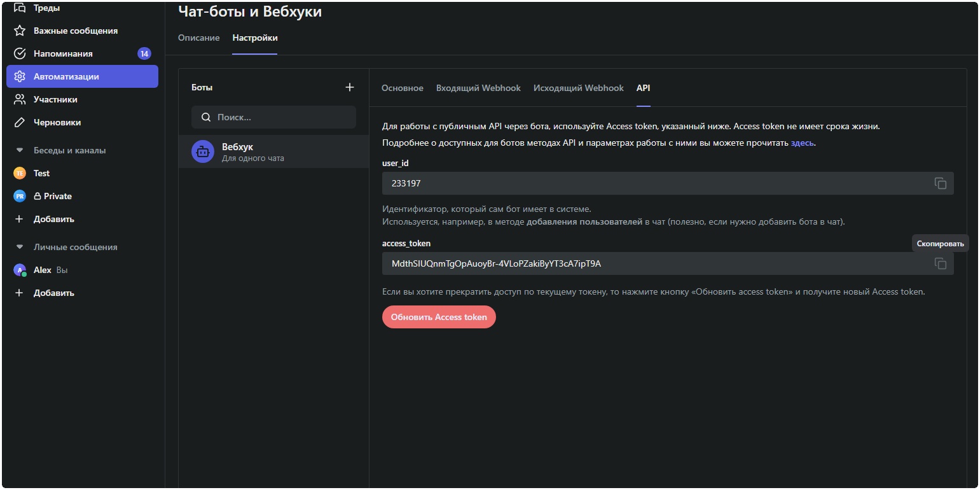The image size is (980, 490).
Task: Open the Исходящий Webhook tab
Action: [578, 88]
